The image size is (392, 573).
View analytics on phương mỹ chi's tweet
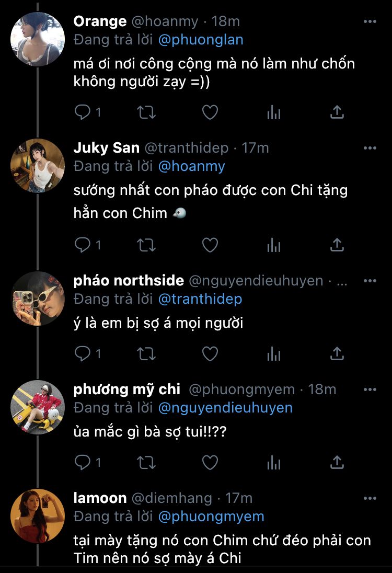pos(274,463)
